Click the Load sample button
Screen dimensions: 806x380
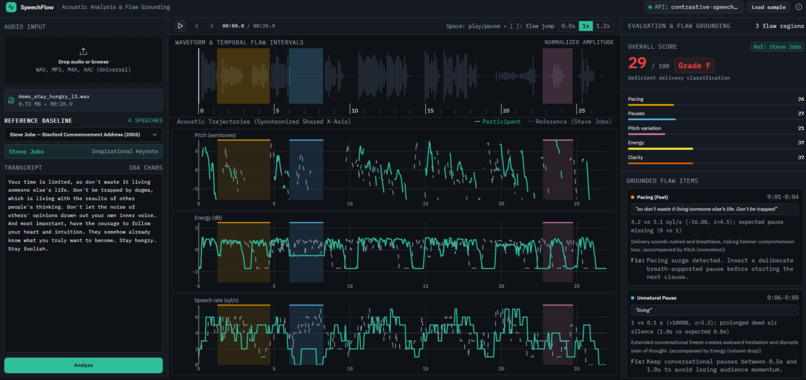click(x=768, y=7)
